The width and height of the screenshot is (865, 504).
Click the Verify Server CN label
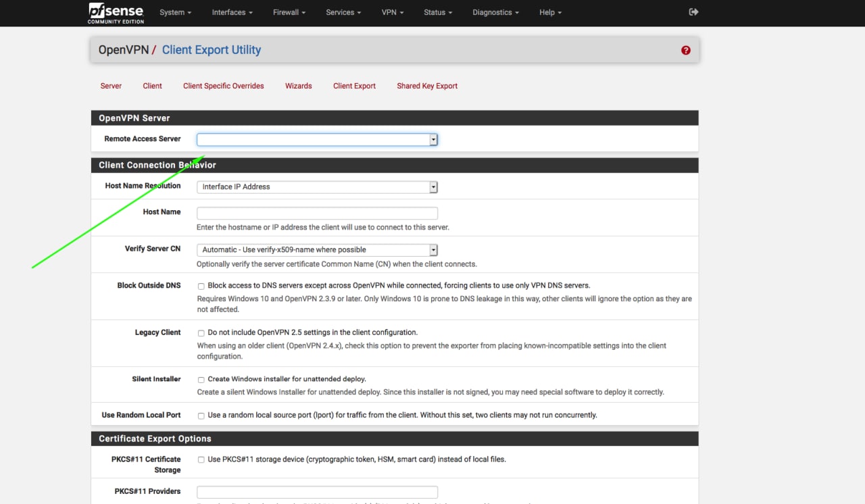[153, 249]
